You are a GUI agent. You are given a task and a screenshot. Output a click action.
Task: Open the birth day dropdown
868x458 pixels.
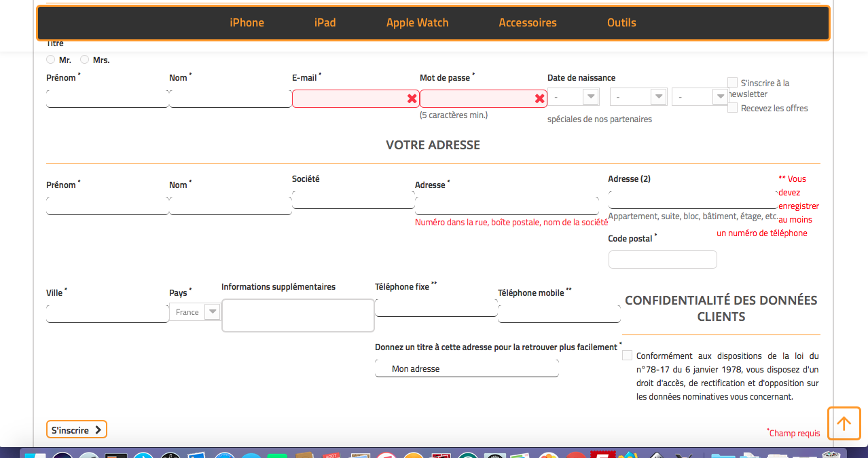tap(574, 97)
